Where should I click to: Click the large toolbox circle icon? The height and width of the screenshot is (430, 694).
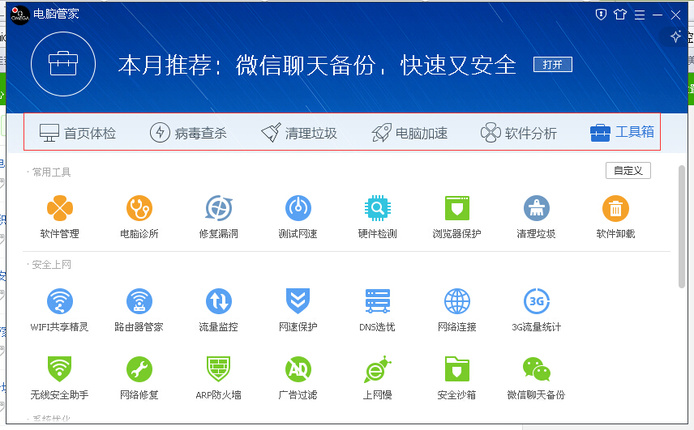[63, 64]
